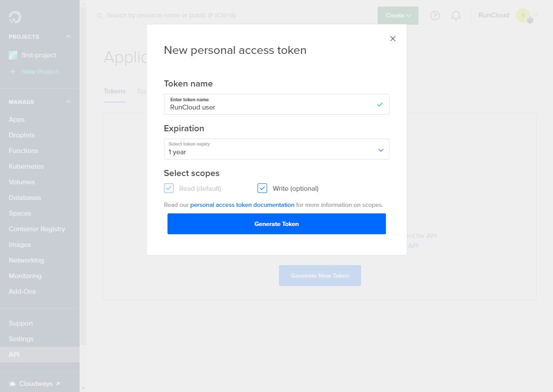The image size is (553, 392).
Task: Click the first-project thumbnail icon
Action: pyautogui.click(x=13, y=55)
